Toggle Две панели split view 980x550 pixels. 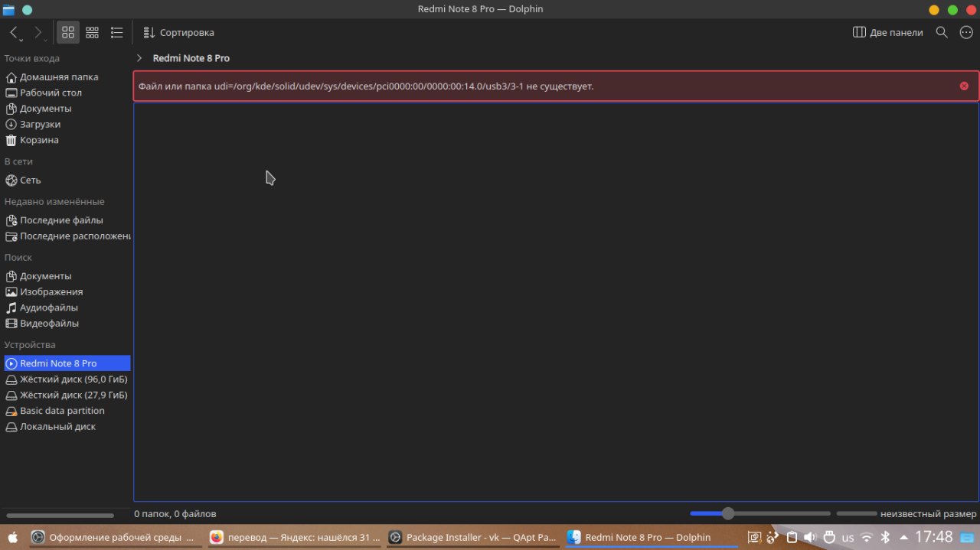point(888,32)
